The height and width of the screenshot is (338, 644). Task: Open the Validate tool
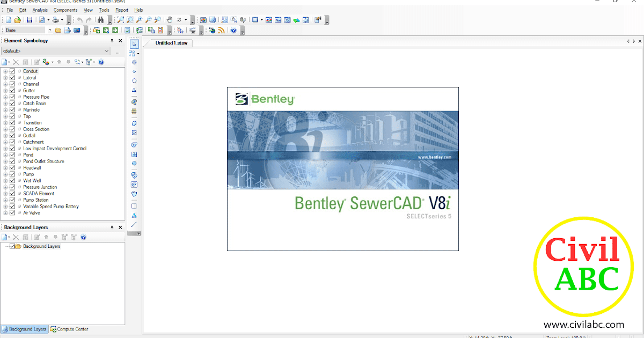[128, 30]
